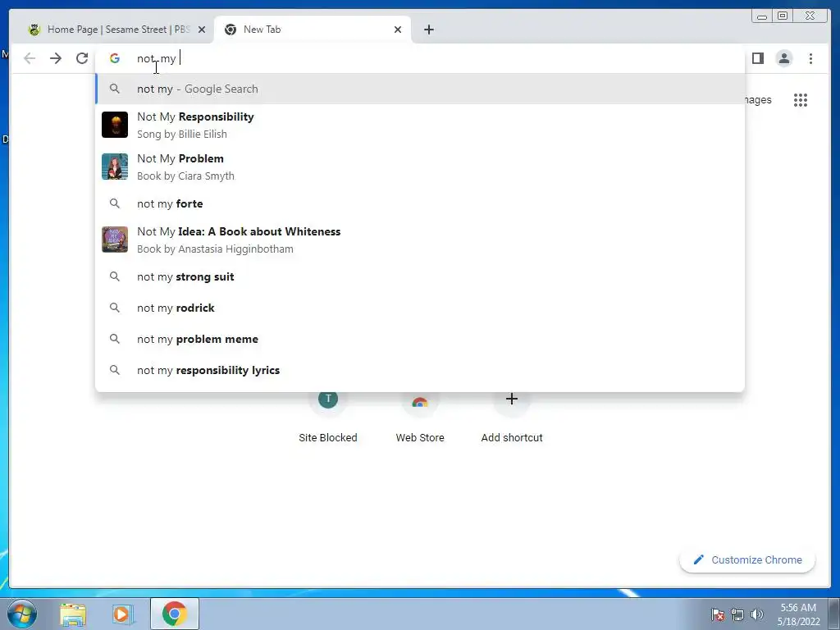This screenshot has height=630, width=840.
Task: Click the Not My Problem book cover thumbnail
Action: [x=115, y=167]
